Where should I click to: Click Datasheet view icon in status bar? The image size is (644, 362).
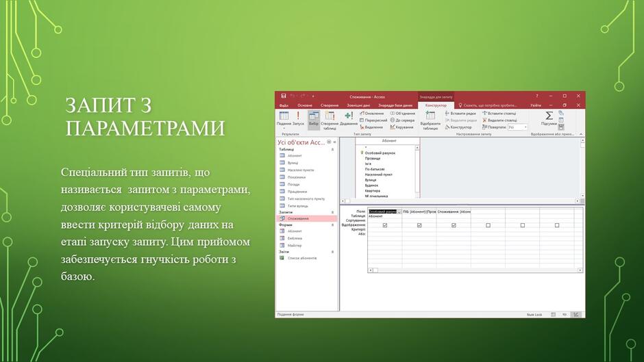coord(554,314)
